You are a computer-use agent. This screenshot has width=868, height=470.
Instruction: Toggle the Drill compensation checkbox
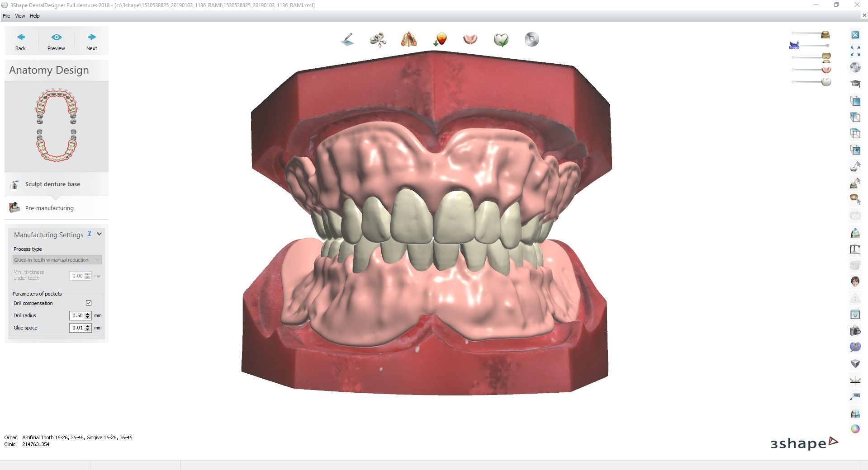tap(89, 303)
